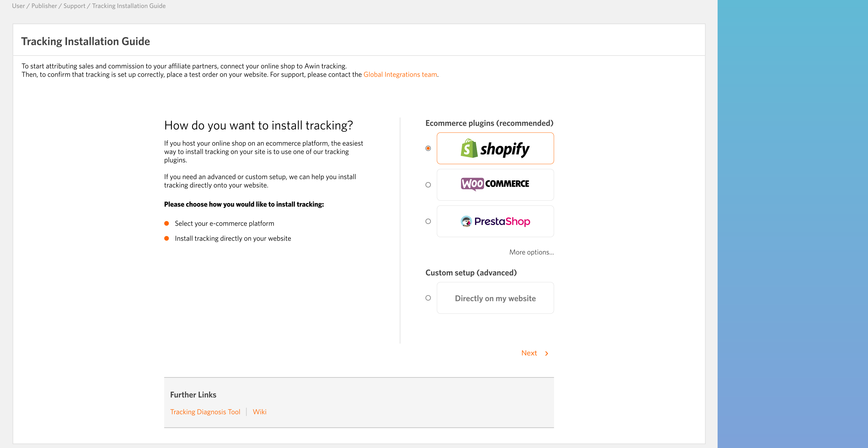The image size is (868, 448).
Task: Click orange bullet beside Select your e-commerce platform
Action: point(166,223)
